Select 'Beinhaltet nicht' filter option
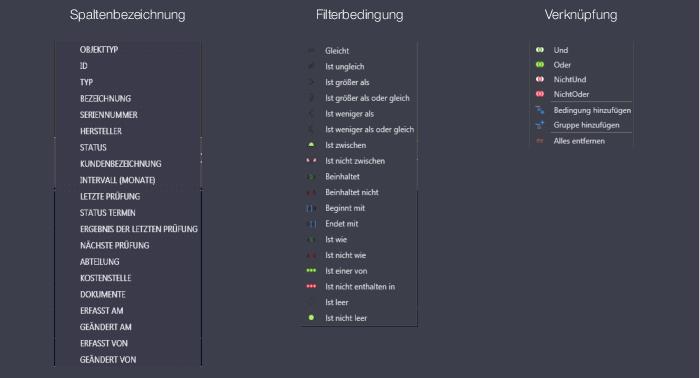This screenshot has width=700, height=378. pyautogui.click(x=352, y=192)
